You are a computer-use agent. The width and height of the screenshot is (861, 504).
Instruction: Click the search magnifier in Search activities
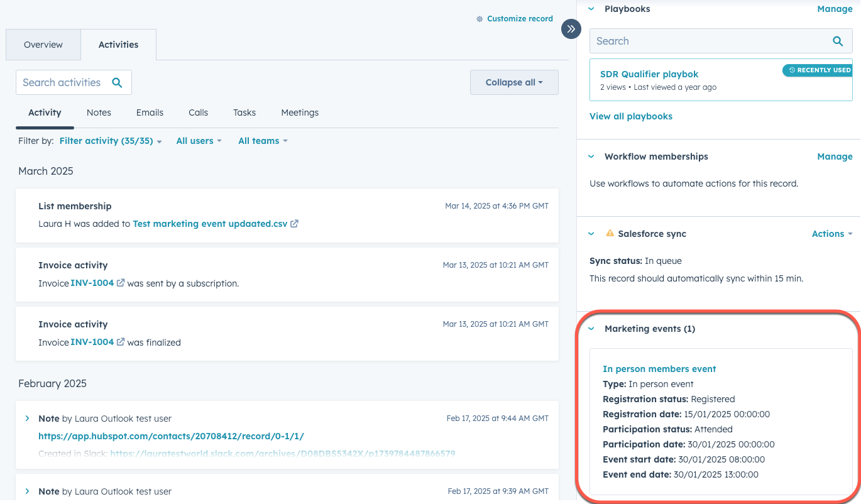pos(117,82)
